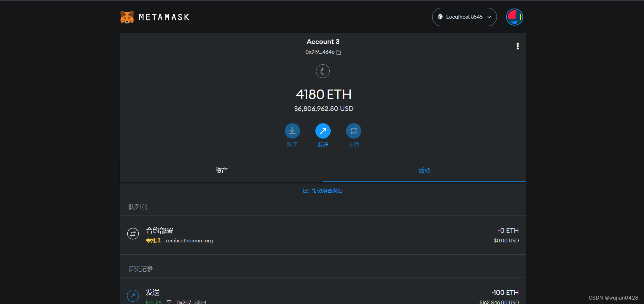Viewport: 644px width, 304px height.
Task: Click the Account 3 name
Action: coord(323,42)
